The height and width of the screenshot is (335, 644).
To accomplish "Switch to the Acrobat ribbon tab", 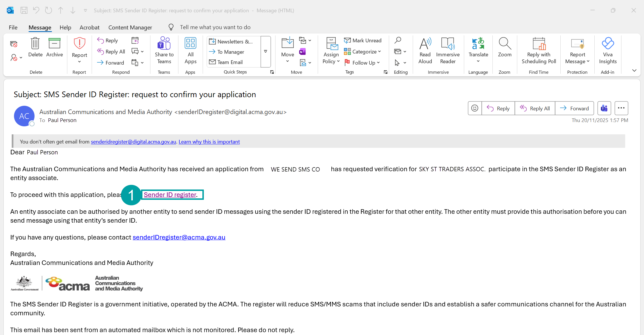I will tap(89, 27).
